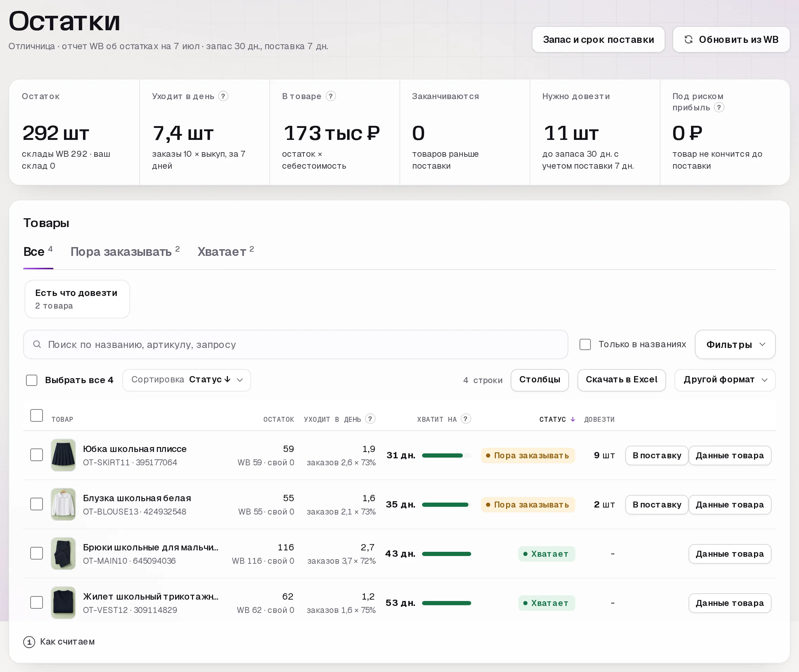Switch to the Хватает tab
This screenshot has width=799, height=672.
point(226,252)
